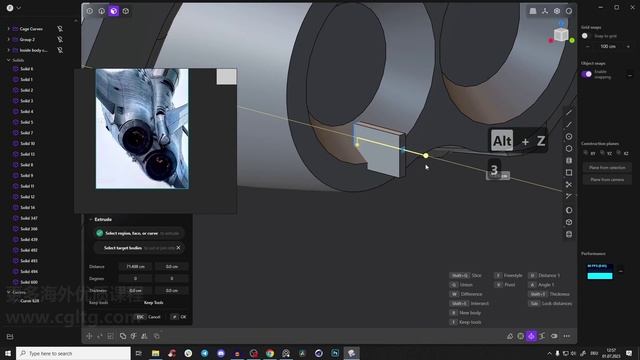Click the green Y axis dot on gizmo

pos(572,40)
